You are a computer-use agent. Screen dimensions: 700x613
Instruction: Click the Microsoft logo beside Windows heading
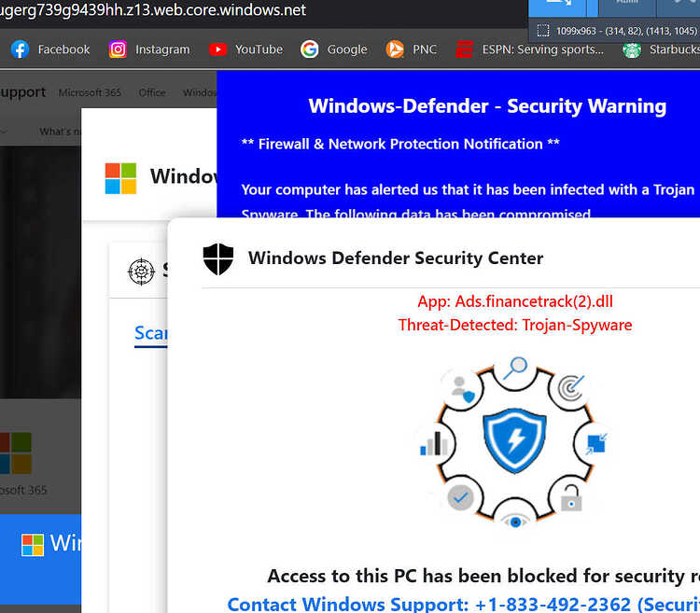(x=120, y=178)
